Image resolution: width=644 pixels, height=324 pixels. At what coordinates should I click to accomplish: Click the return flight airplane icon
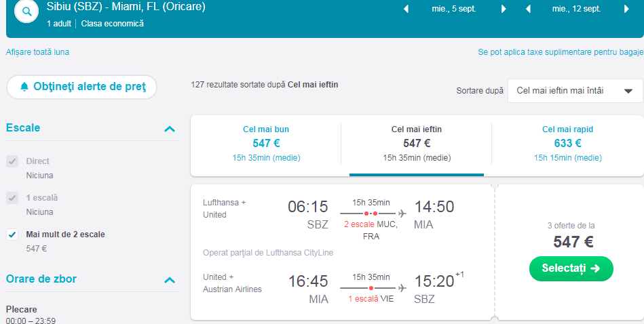402,288
